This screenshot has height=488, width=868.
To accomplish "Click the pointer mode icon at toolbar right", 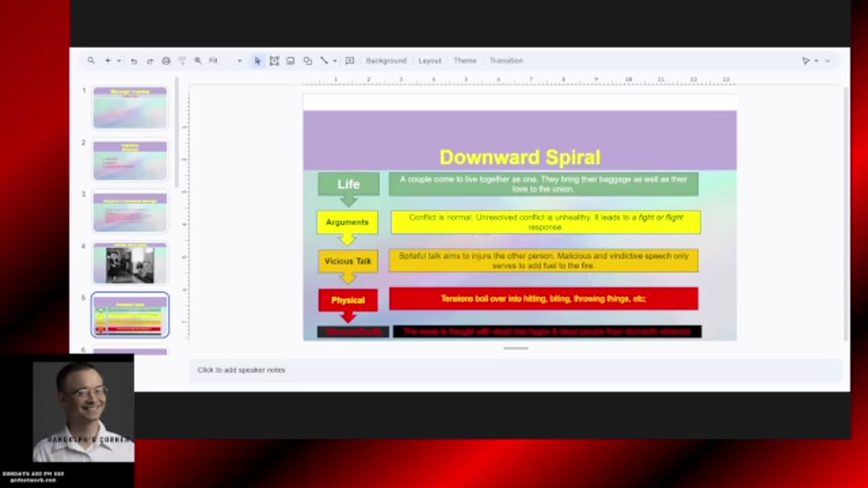I will 806,60.
